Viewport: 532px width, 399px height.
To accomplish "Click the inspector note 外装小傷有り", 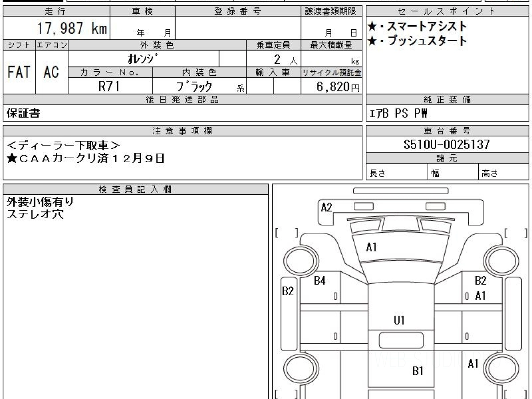I will point(40,202).
